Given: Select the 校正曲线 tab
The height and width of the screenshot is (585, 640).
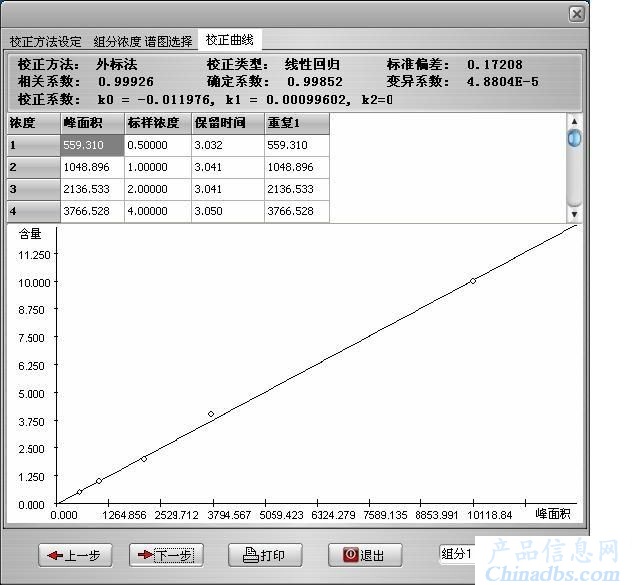Looking at the screenshot, I should (x=229, y=40).
